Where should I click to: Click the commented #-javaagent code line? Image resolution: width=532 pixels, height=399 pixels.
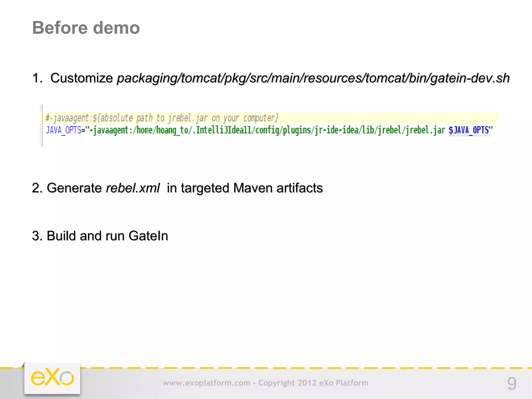(162, 118)
